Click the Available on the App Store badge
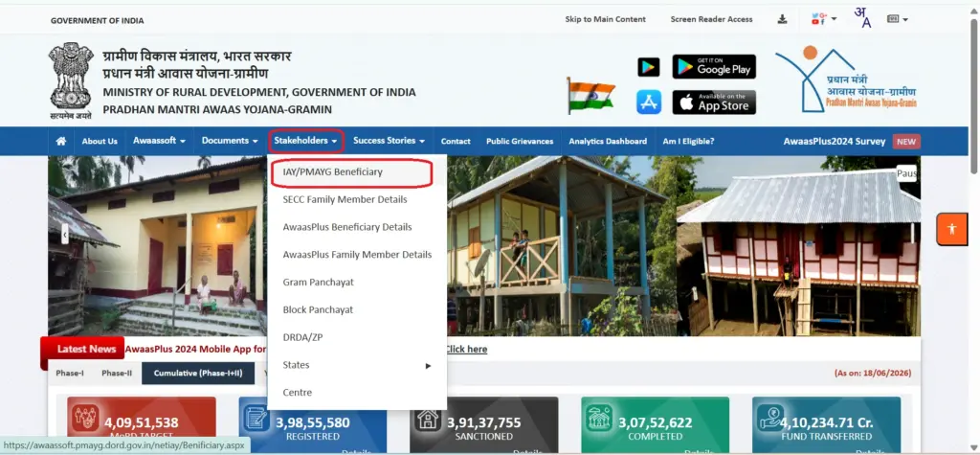The height and width of the screenshot is (455, 980). [714, 102]
